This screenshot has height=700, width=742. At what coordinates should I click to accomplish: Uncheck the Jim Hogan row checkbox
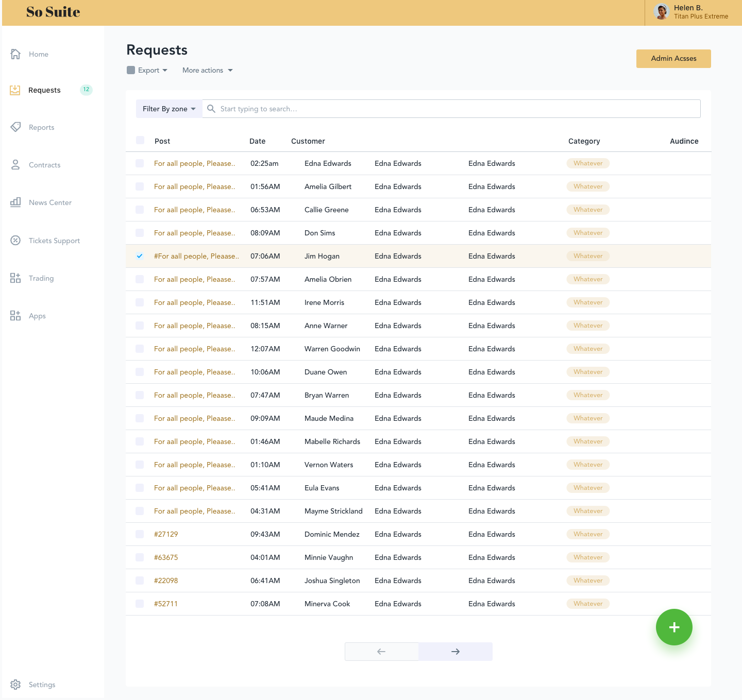tap(140, 256)
